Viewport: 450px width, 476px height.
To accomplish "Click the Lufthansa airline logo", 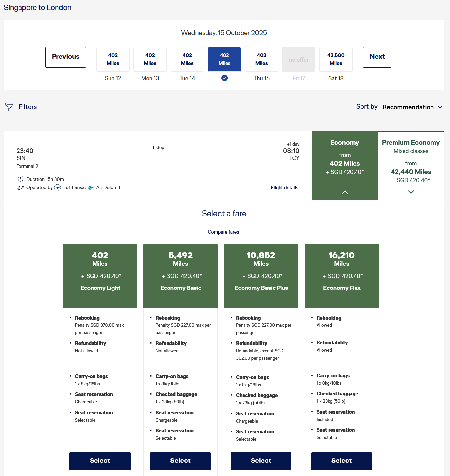I will tap(57, 188).
